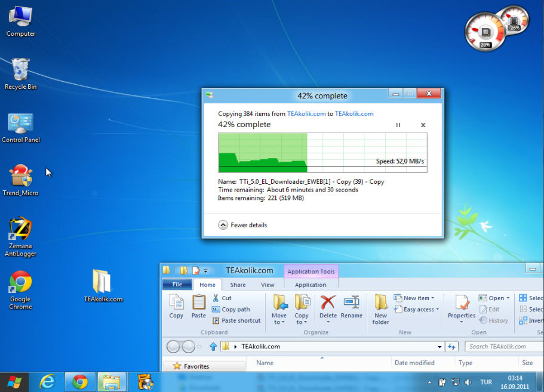Viewport: 544px width, 392px height.
Task: Cancel the copy with the small X
Action: pyautogui.click(x=423, y=125)
